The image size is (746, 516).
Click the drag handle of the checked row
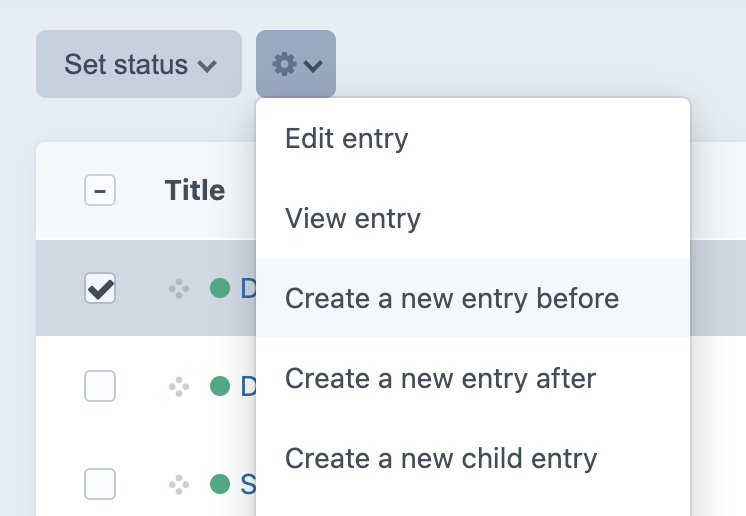[x=179, y=289]
